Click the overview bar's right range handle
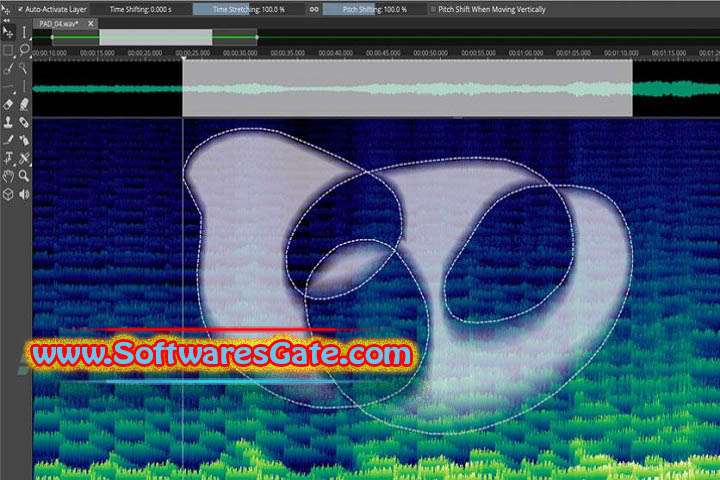The height and width of the screenshot is (480, 720). [257, 37]
